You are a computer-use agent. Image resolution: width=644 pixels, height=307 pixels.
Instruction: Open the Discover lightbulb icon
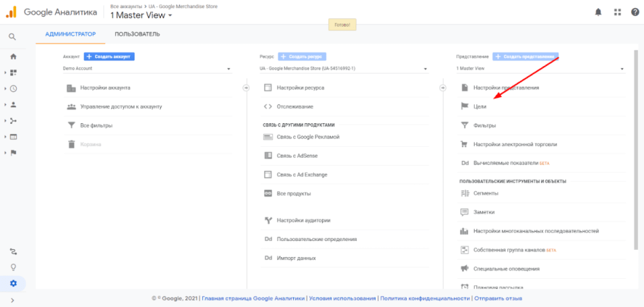(13, 266)
